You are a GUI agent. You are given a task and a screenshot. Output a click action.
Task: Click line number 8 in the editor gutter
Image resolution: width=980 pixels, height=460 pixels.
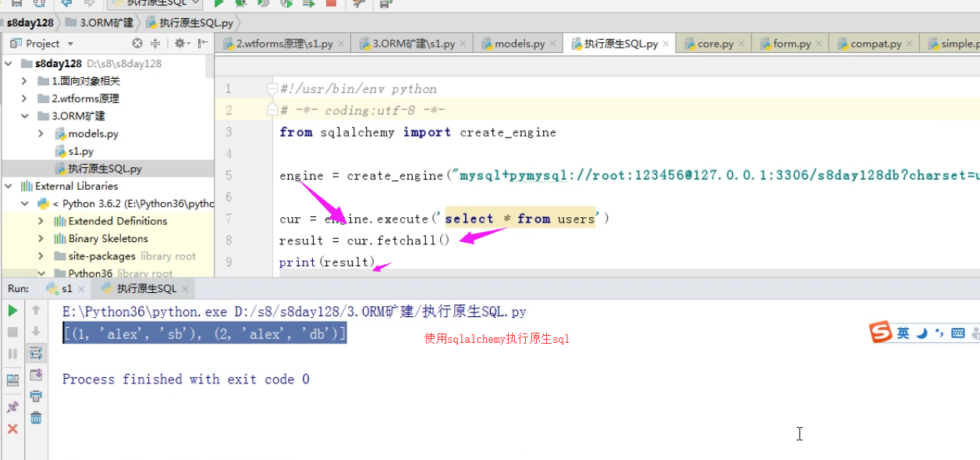click(x=229, y=241)
